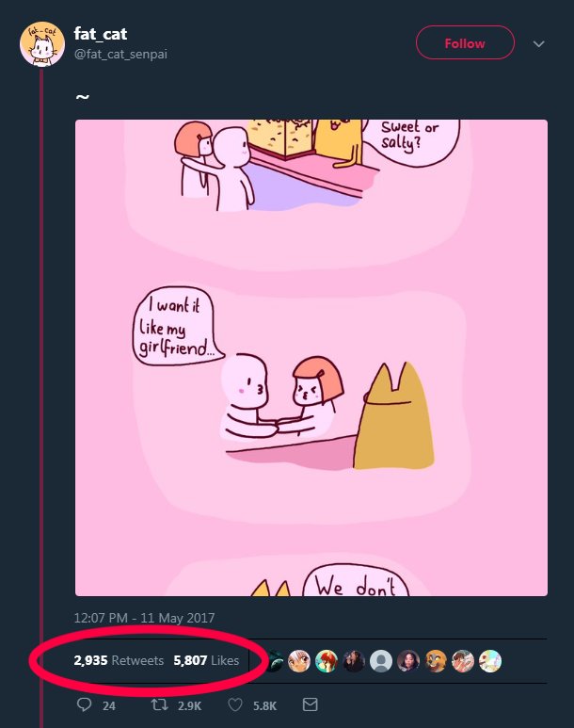Expand the tweet options chevron menu
The height and width of the screenshot is (728, 574).
click(539, 44)
